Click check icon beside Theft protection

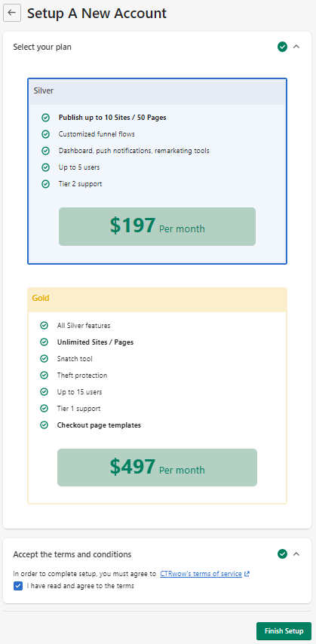pyautogui.click(x=44, y=376)
